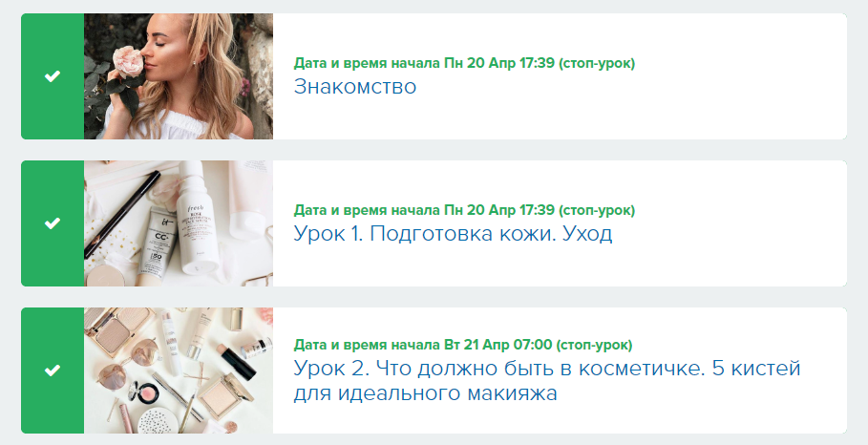The width and height of the screenshot is (868, 445).
Task: Click the white checkmark on the Знакомство lesson
Action: coord(53,76)
